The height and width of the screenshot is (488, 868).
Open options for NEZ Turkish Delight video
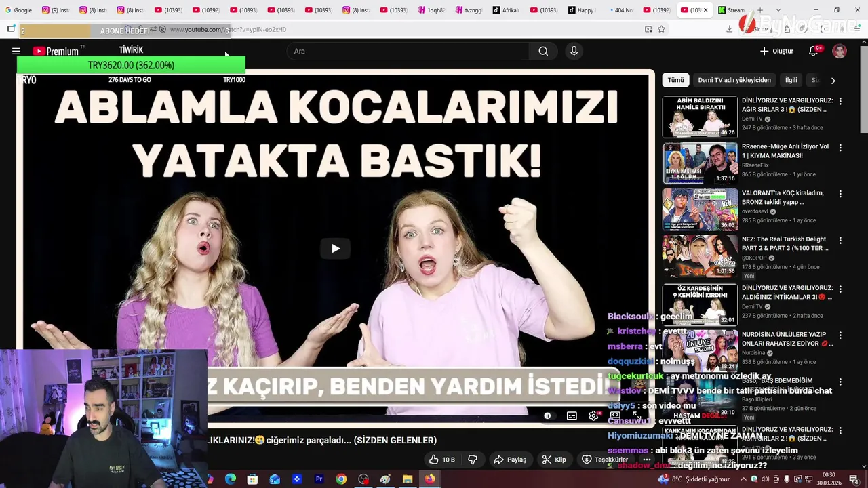tap(840, 240)
